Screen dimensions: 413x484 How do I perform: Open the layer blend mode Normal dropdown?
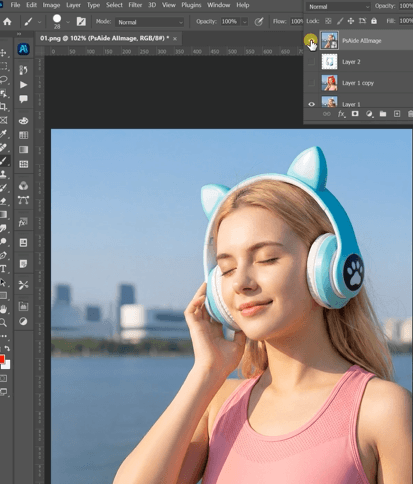[x=338, y=7]
